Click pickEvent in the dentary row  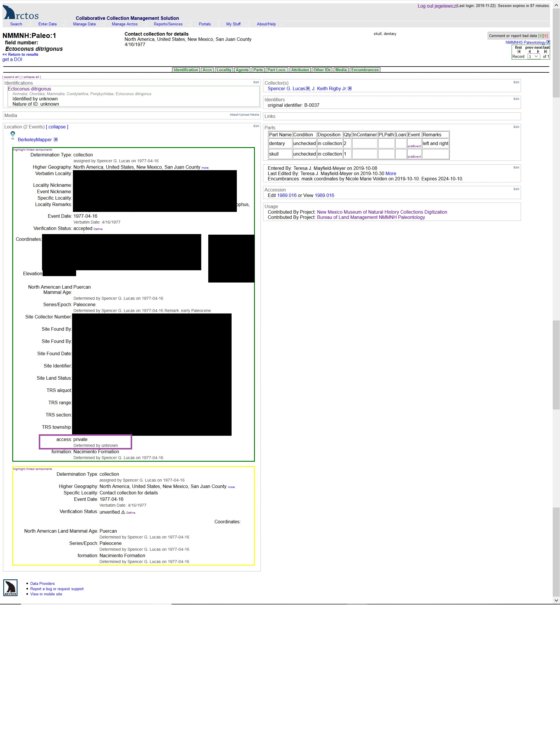coord(414,146)
